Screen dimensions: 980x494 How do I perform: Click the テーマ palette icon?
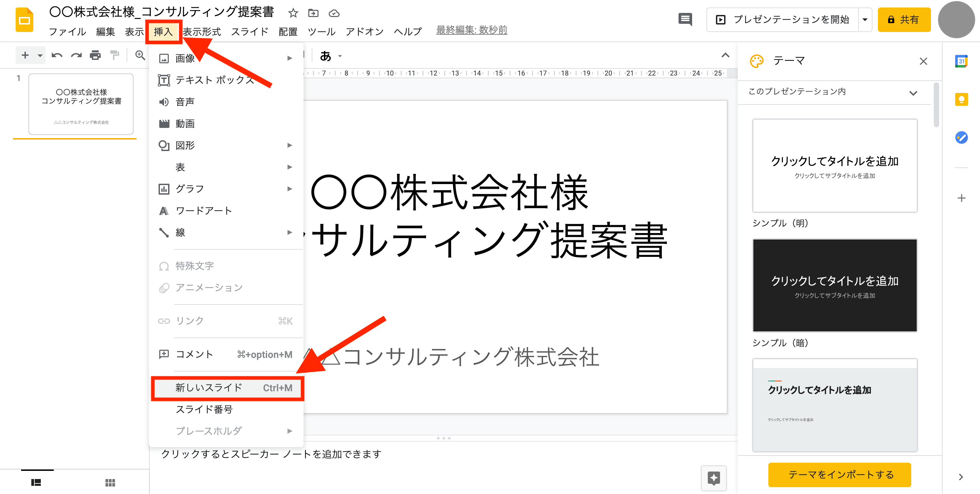[756, 61]
